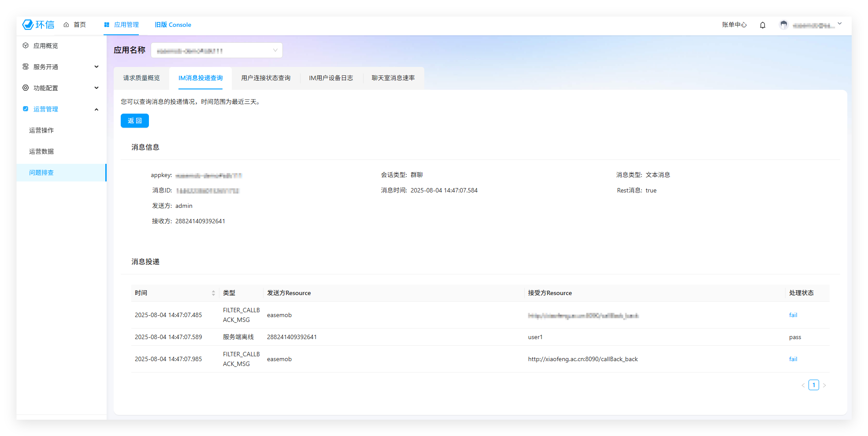
Task: Click the Easemob logo icon
Action: (28, 25)
